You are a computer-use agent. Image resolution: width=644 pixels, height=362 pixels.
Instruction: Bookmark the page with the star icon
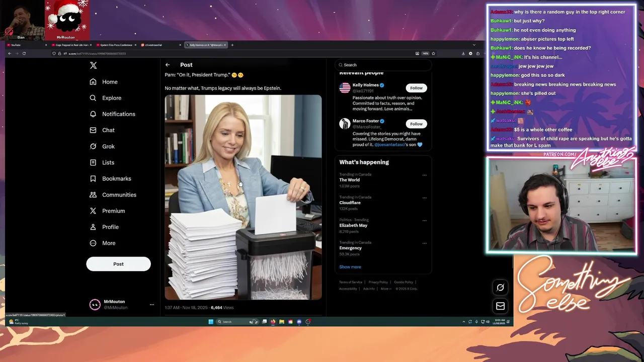(x=433, y=53)
